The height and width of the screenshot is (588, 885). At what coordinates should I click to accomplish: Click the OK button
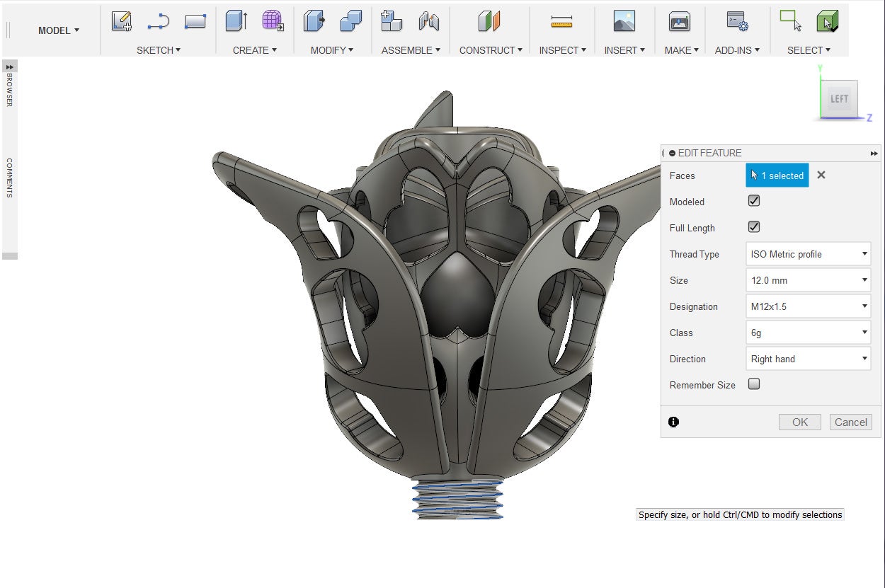click(x=800, y=422)
